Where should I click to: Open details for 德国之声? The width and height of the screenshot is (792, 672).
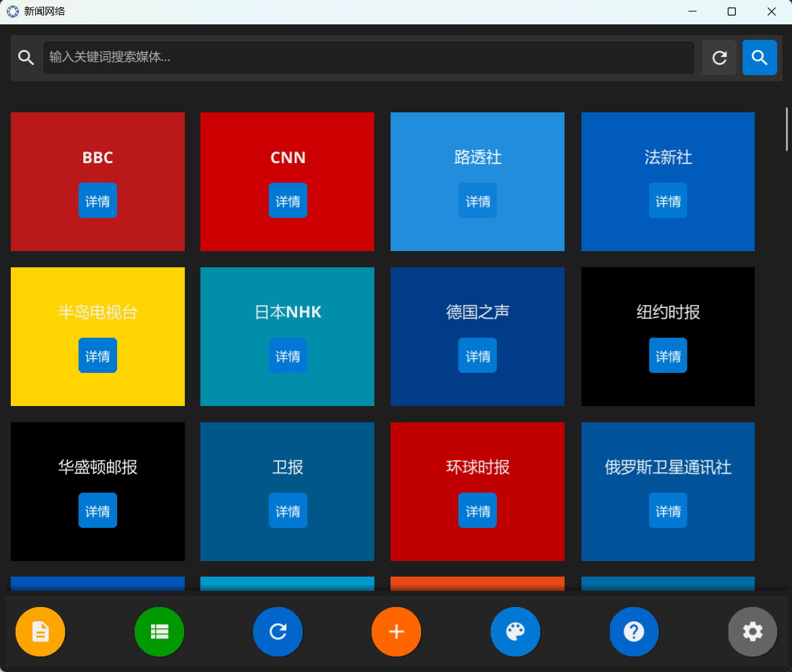point(477,355)
